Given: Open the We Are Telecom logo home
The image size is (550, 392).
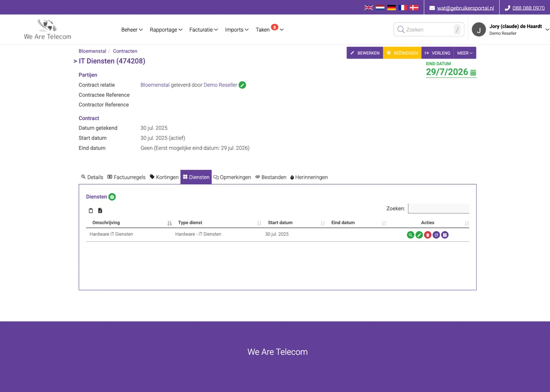Looking at the screenshot, I should click(x=48, y=29).
